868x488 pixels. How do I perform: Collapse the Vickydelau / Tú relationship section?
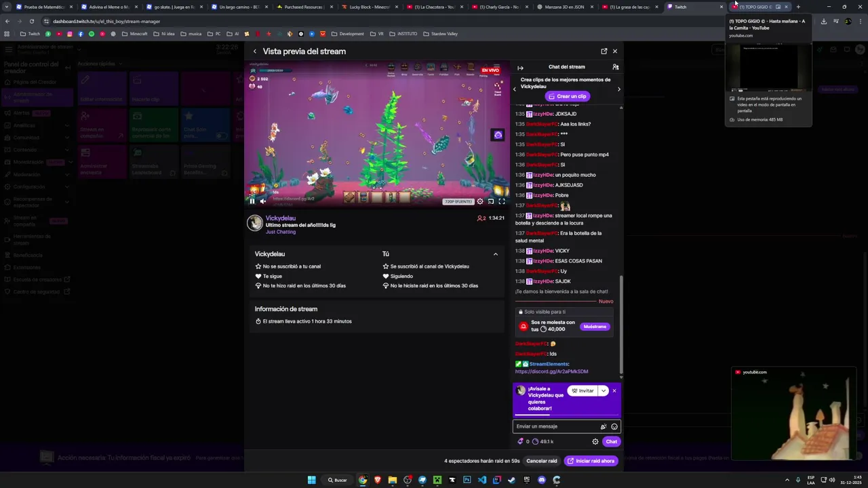pos(495,254)
